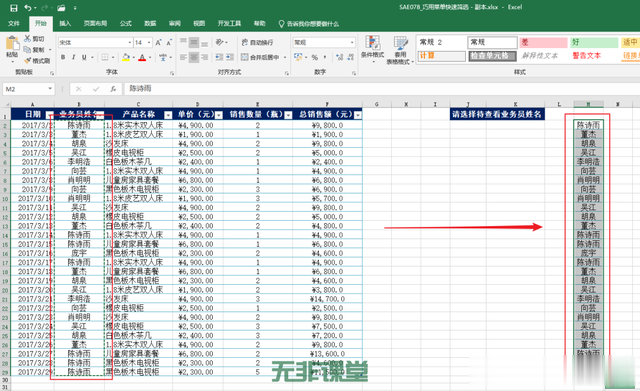
Task: Click the formula bar containing 陈诗雨
Action: click(x=382, y=89)
